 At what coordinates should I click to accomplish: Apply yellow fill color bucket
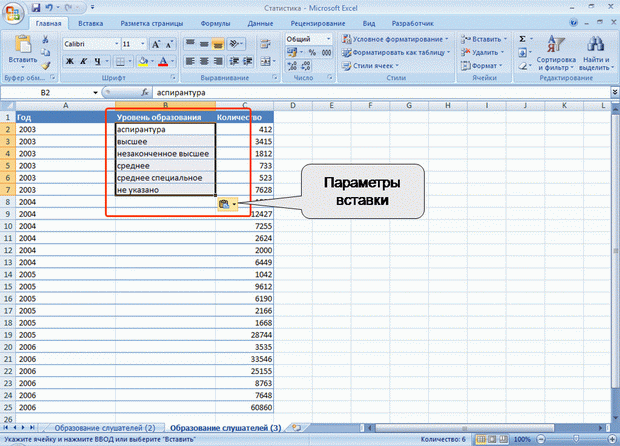click(x=143, y=61)
